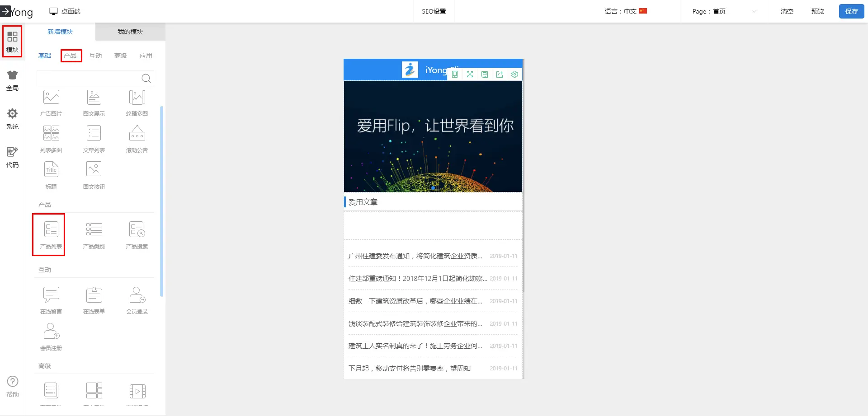Select the 滚动公告 module icon

[x=137, y=139]
